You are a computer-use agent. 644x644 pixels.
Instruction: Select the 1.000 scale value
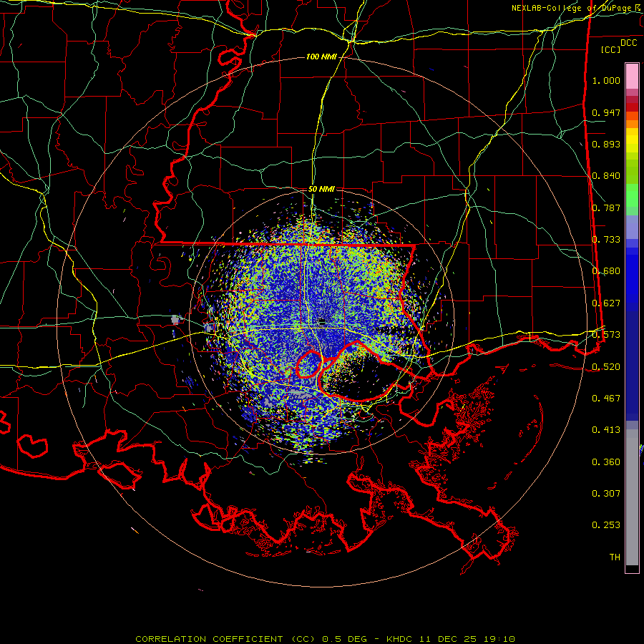(x=606, y=81)
